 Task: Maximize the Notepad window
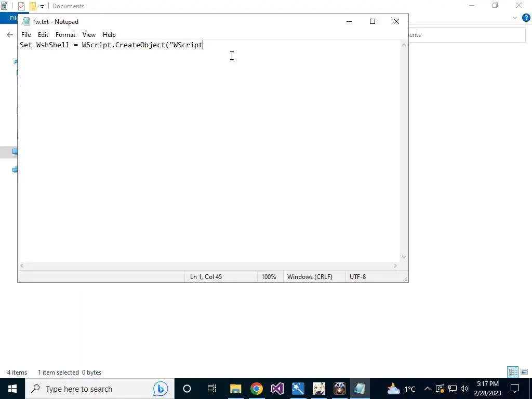372,21
